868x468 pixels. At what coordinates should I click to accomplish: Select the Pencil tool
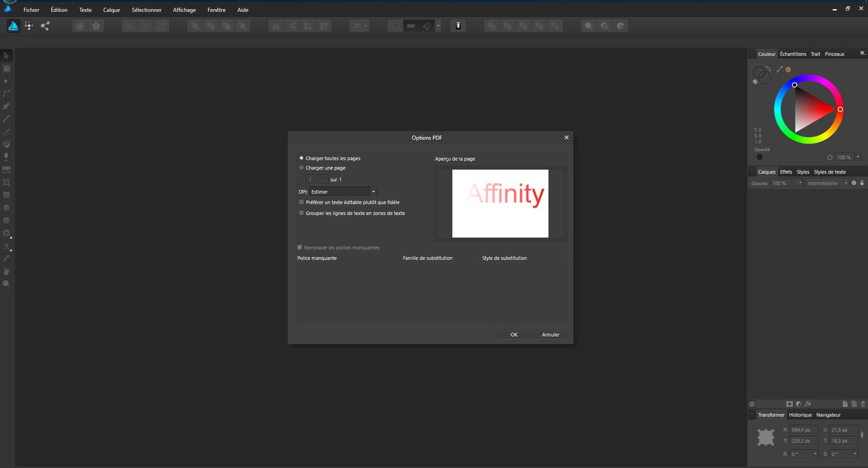pyautogui.click(x=7, y=119)
